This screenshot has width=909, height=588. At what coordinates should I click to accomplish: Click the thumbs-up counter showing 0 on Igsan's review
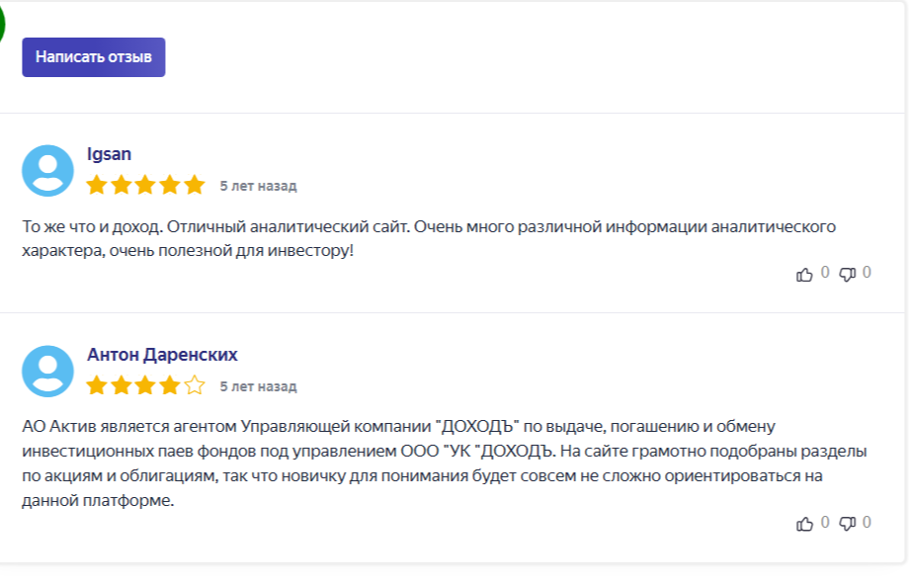pyautogui.click(x=823, y=274)
